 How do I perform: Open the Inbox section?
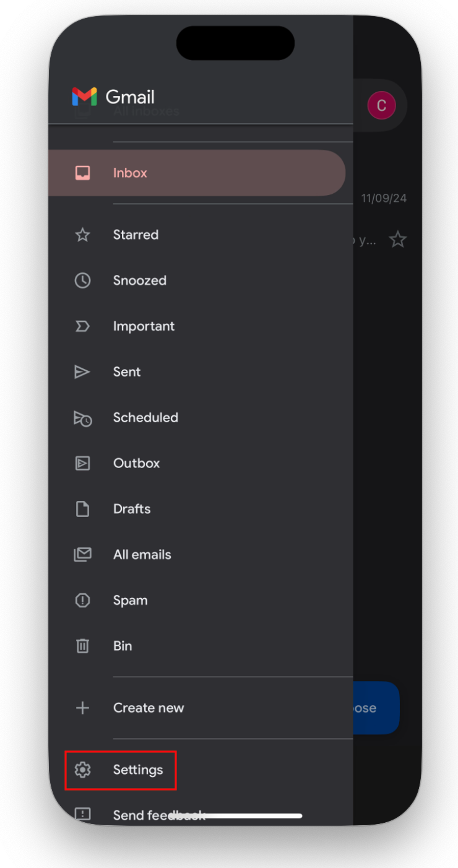[x=130, y=173]
